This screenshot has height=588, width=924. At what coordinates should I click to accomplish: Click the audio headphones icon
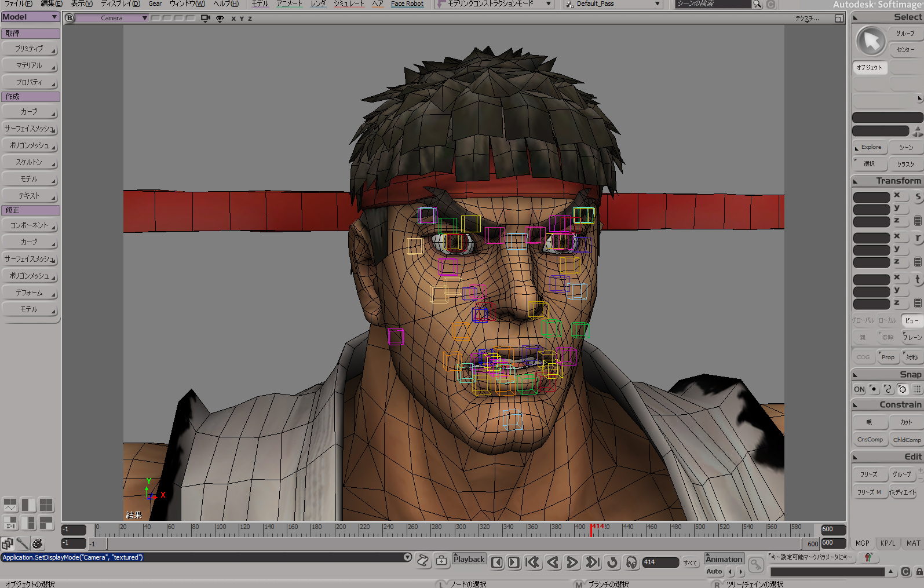click(x=631, y=562)
